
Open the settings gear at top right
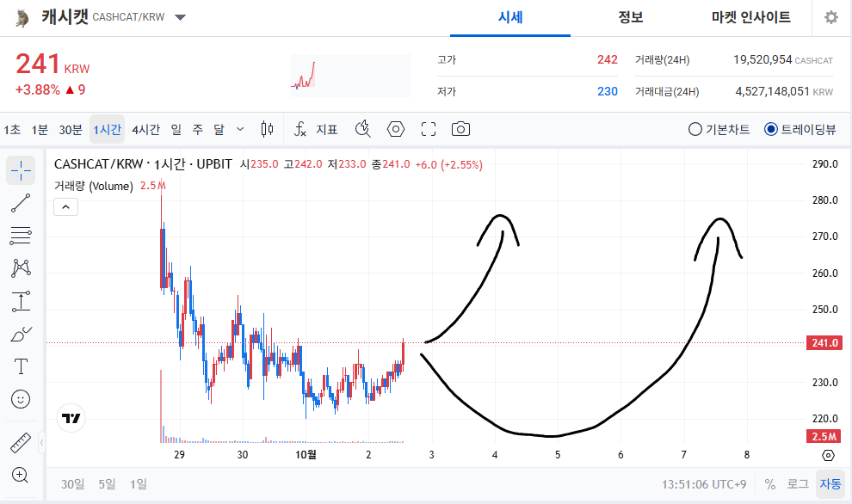coord(830,17)
